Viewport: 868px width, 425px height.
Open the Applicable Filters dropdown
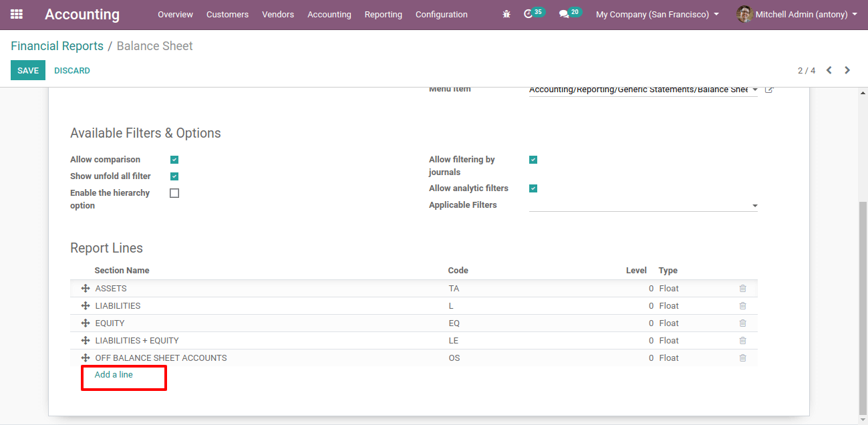643,205
